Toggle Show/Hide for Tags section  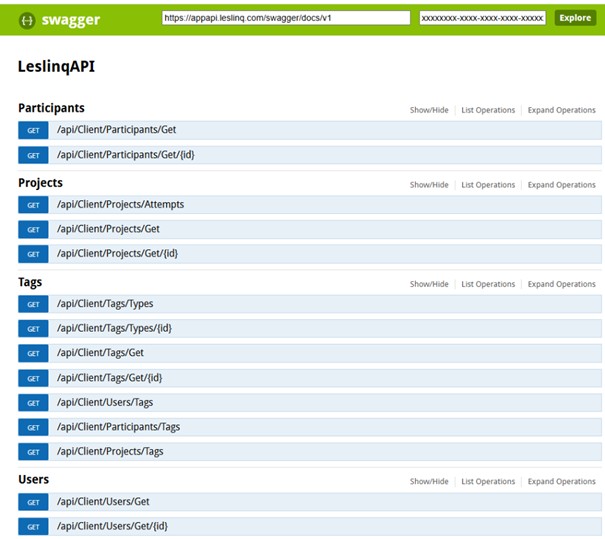coord(429,284)
